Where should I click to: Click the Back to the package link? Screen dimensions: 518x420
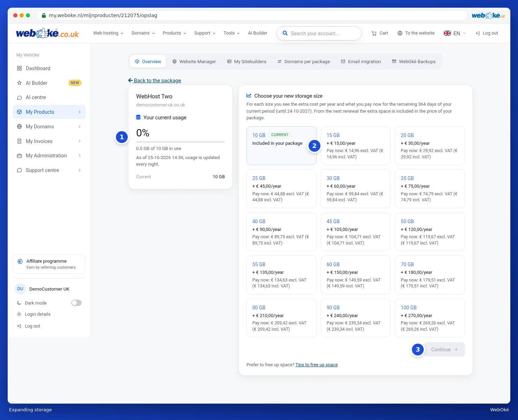tap(155, 81)
